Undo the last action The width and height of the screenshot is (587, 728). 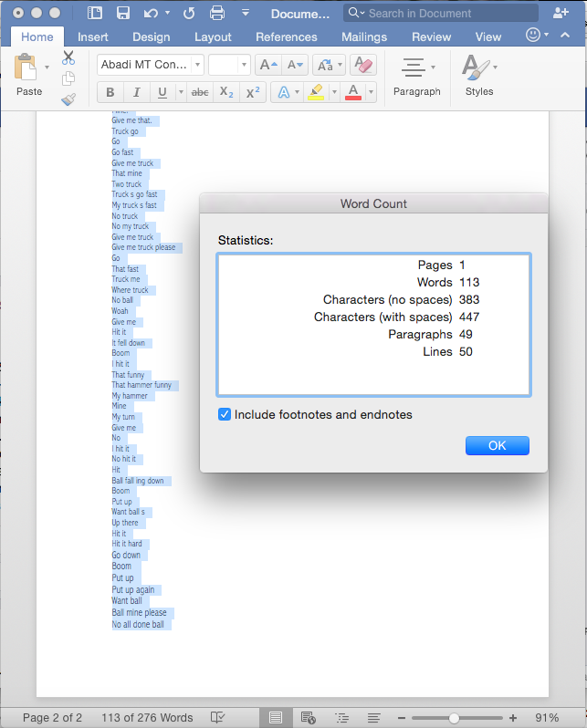[151, 14]
